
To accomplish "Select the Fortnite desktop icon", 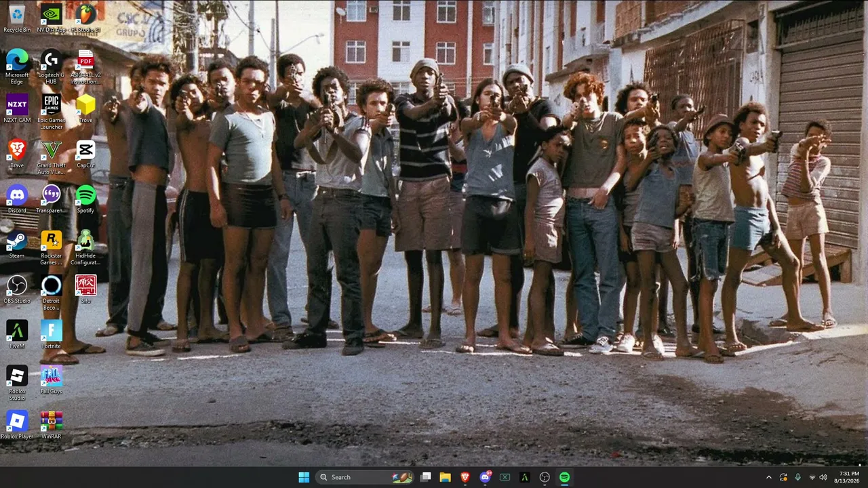I will pos(52,335).
